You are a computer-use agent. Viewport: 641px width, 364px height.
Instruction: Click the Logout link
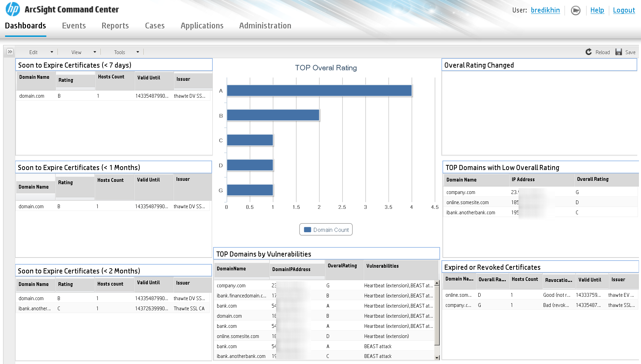coord(624,10)
